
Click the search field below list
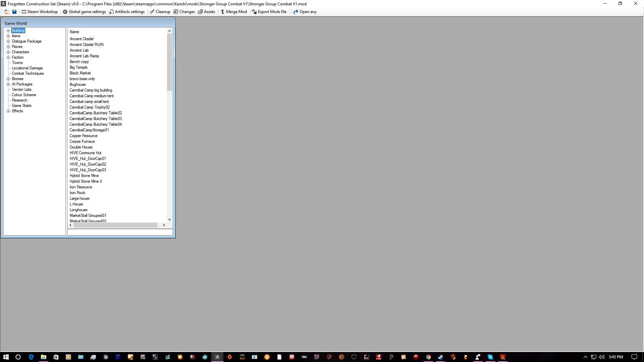120,232
